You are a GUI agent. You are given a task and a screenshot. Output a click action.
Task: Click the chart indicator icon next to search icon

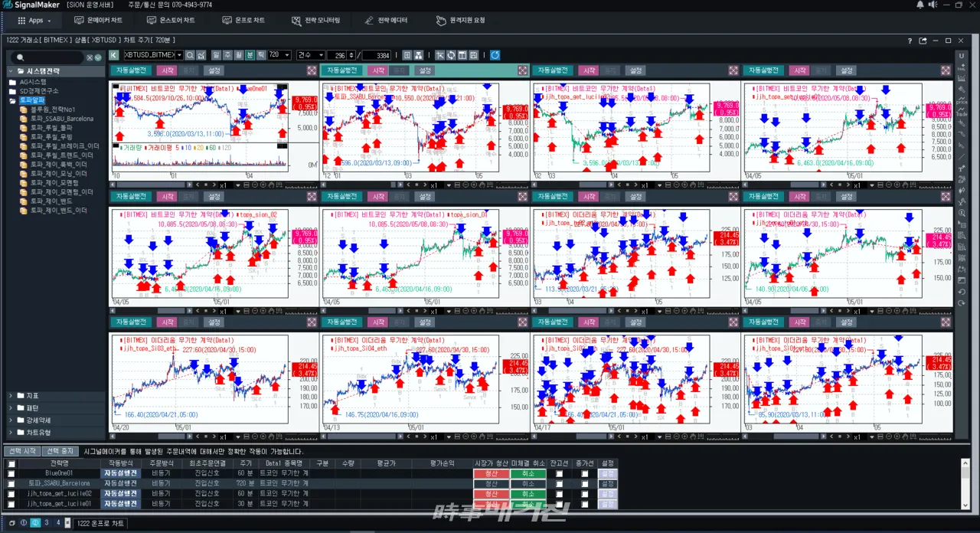[201, 55]
